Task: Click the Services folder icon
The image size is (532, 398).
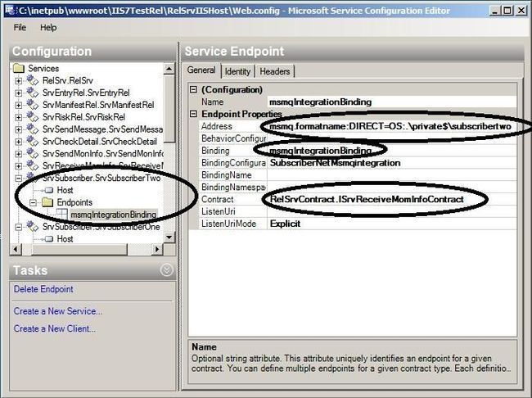Action: 19,69
